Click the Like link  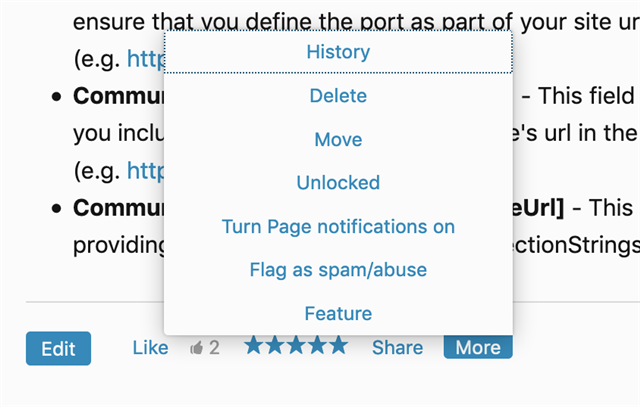[150, 348]
